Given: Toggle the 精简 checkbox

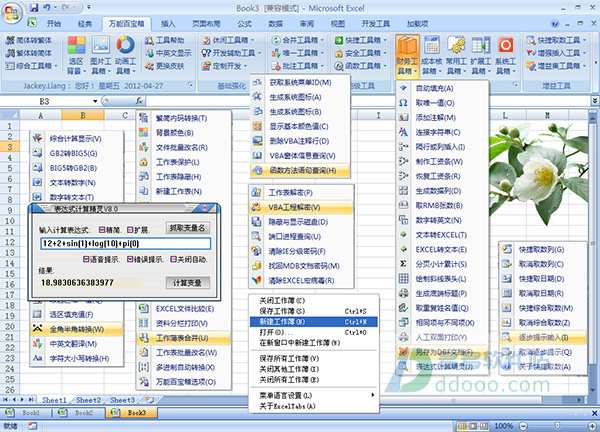Looking at the screenshot, I should pyautogui.click(x=102, y=230).
